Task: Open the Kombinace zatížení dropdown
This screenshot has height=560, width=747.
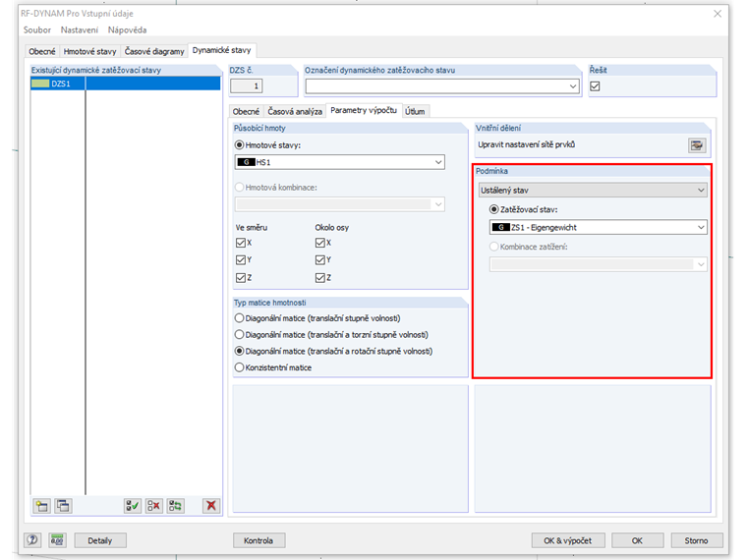Action: tap(701, 264)
